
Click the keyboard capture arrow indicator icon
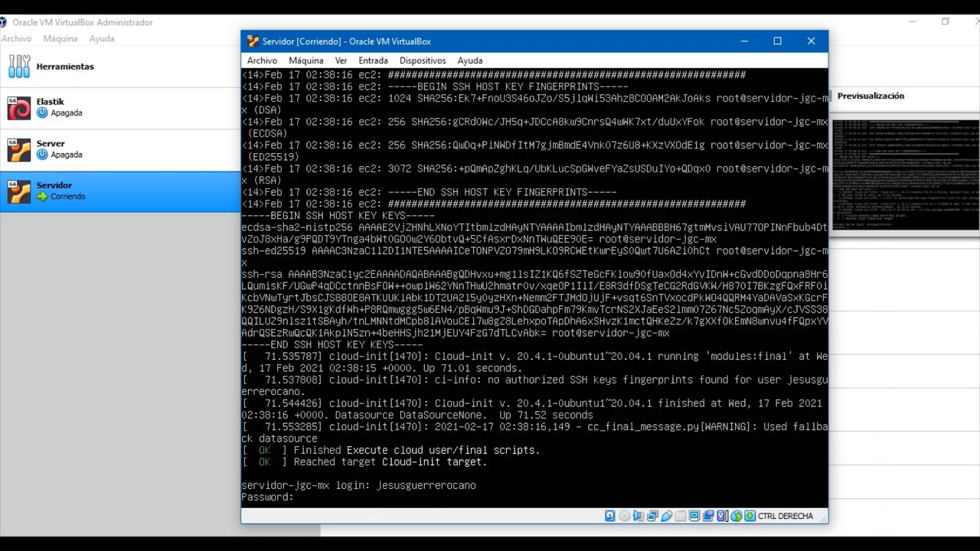[x=750, y=517]
